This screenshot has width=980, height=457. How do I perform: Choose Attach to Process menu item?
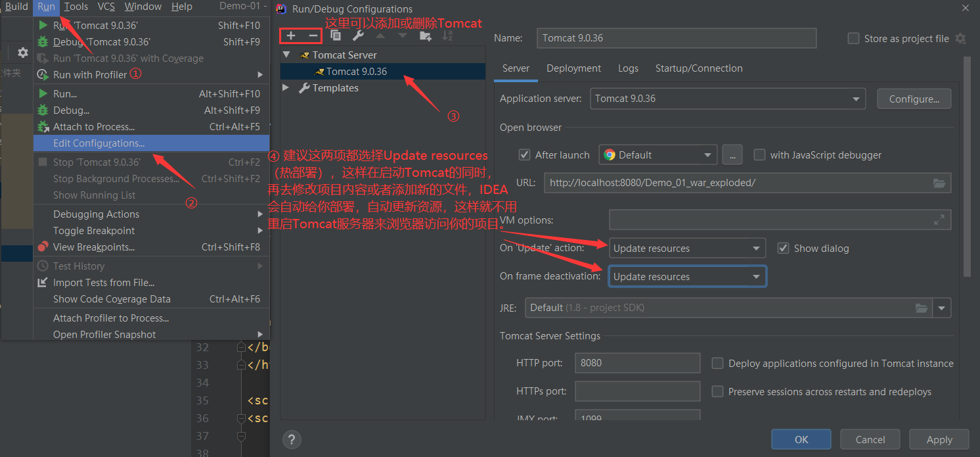(x=151, y=126)
